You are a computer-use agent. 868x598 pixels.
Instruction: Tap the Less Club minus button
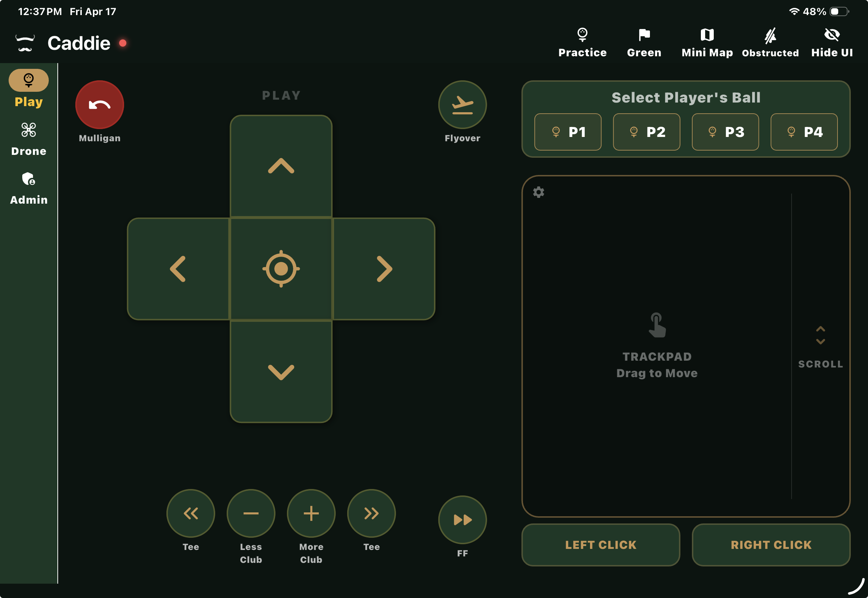[x=251, y=513]
